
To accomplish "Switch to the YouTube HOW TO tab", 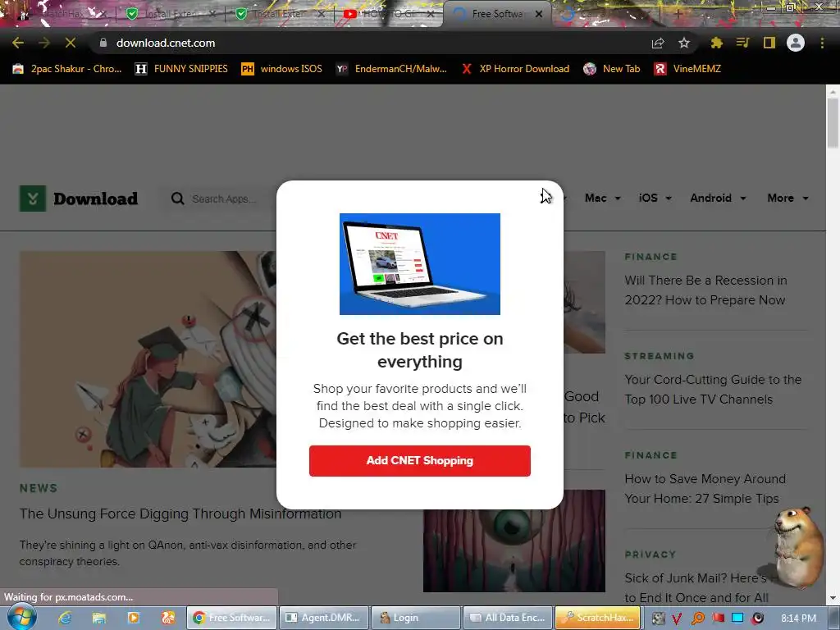I will click(389, 14).
